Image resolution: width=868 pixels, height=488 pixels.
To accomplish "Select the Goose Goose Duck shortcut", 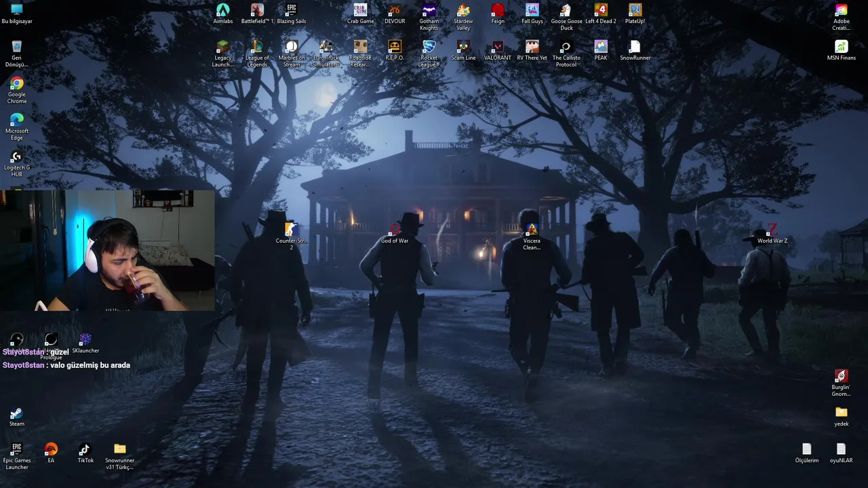I will click(567, 17).
